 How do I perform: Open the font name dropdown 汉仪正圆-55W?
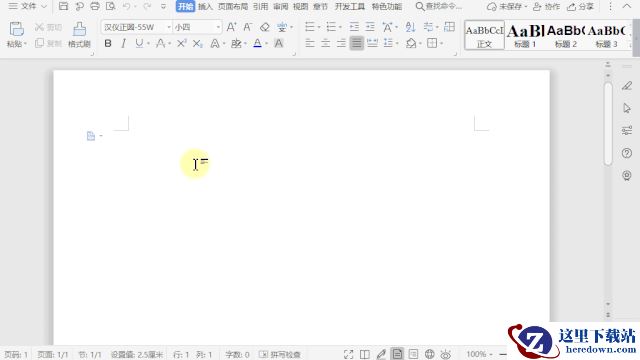136,27
